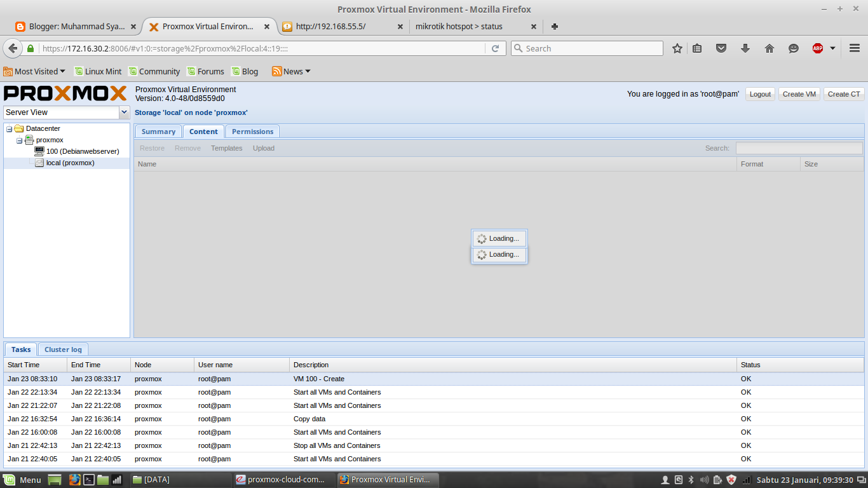Switch to the [DATA] window in taskbar
This screenshot has width=868, height=488.
point(179,480)
